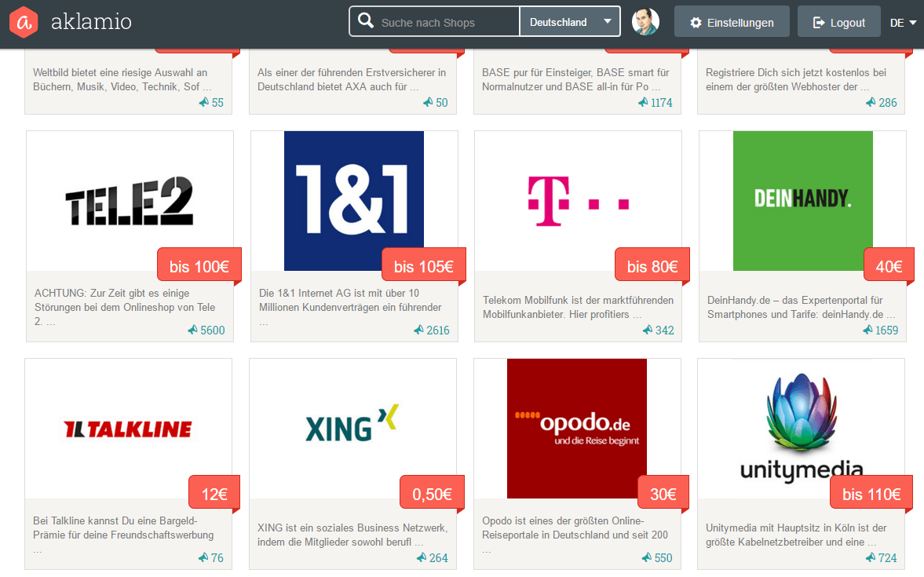The width and height of the screenshot is (924, 577).
Task: Click the 'DeinHandy.de – das Expertenportal' description
Action: tap(802, 307)
